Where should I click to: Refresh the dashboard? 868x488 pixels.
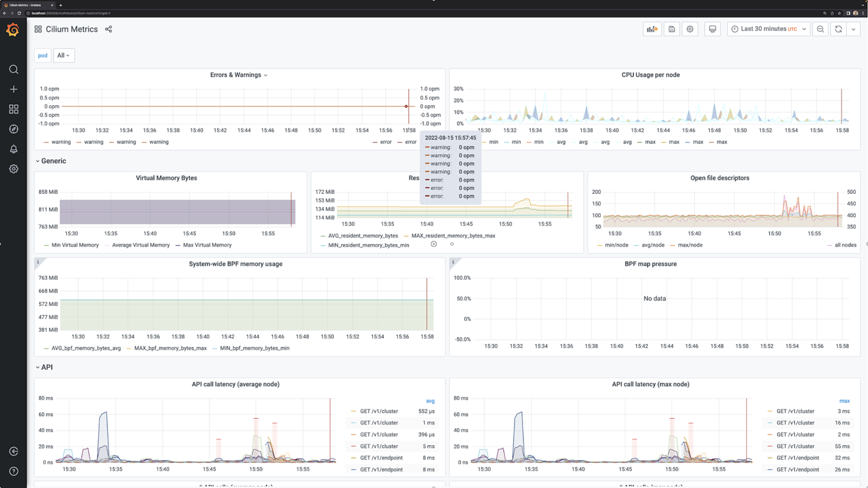click(x=839, y=29)
